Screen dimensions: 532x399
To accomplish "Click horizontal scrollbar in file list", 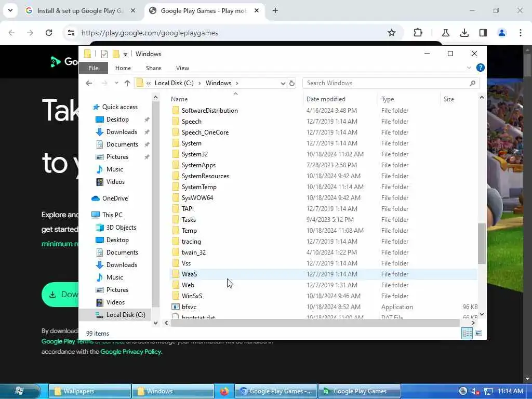I will pos(315,323).
